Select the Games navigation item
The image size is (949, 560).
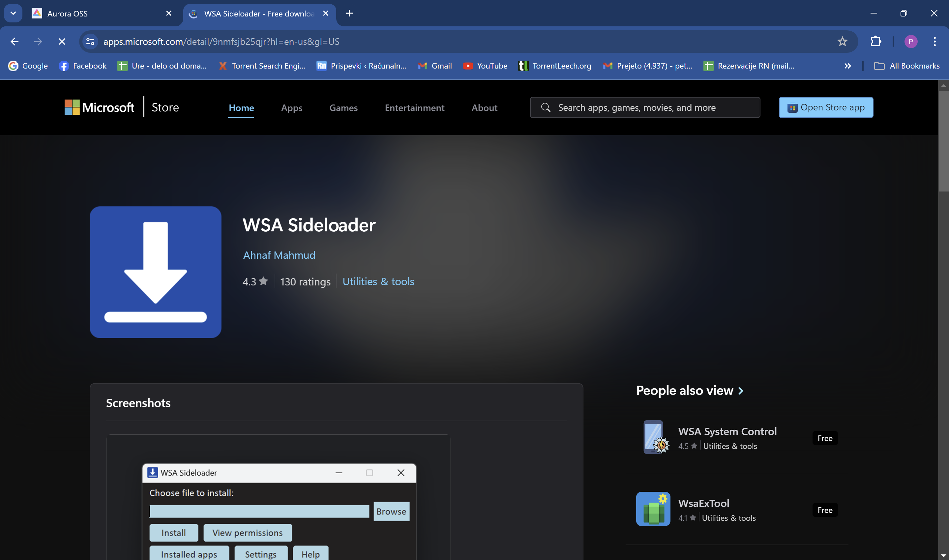click(343, 108)
